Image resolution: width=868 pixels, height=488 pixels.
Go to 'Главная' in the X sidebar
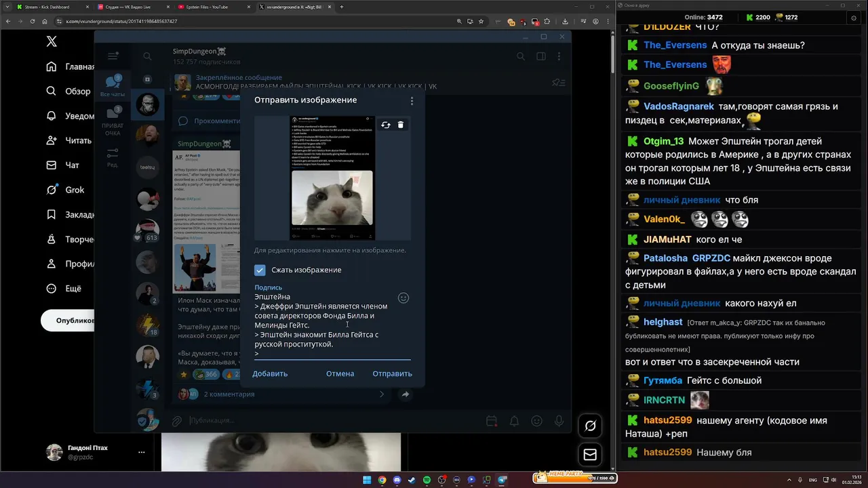(70, 67)
